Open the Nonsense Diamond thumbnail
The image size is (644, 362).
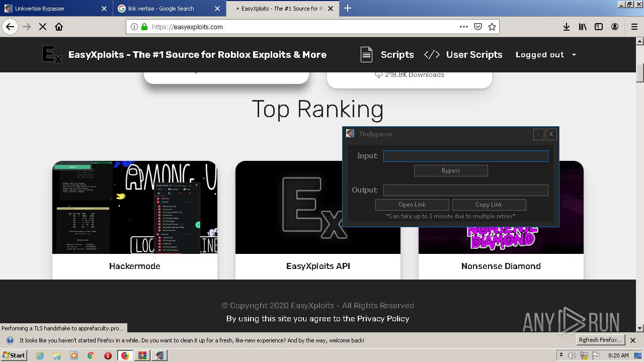(x=501, y=208)
